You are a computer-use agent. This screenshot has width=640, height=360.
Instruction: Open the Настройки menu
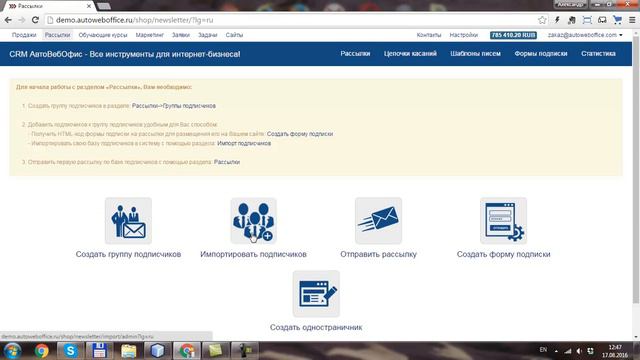pos(464,35)
